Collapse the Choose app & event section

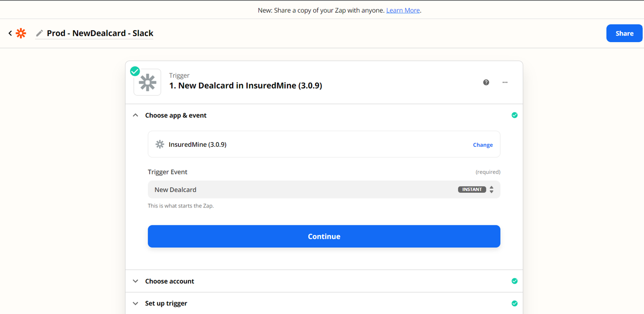point(135,115)
